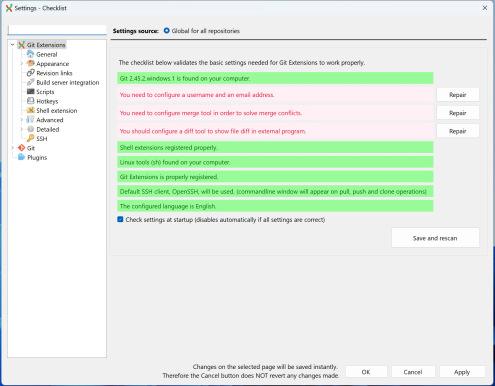Toggle Check settings at startup checkbox
The width and height of the screenshot is (495, 386).
tap(120, 219)
